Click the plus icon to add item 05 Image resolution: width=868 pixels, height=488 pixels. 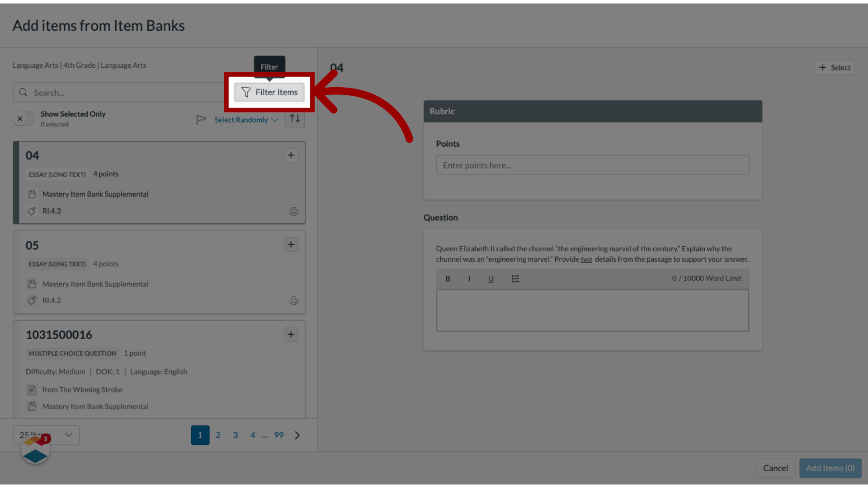click(291, 244)
